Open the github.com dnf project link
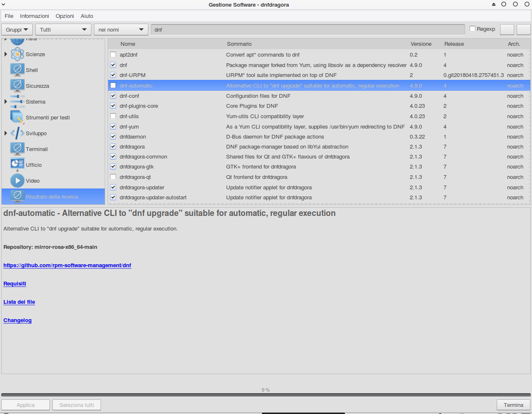532x414 pixels. coord(67,265)
